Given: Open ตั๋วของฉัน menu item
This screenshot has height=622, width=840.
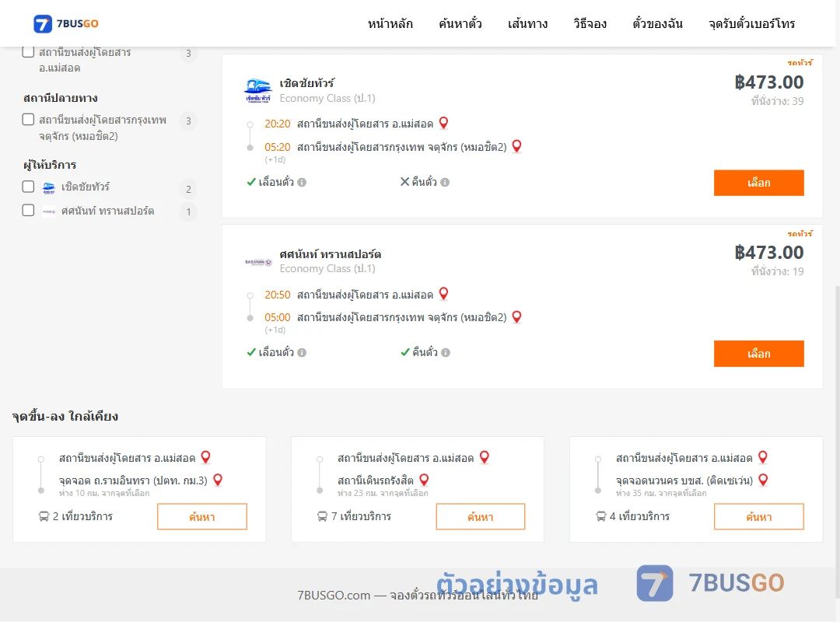Looking at the screenshot, I should [x=657, y=23].
